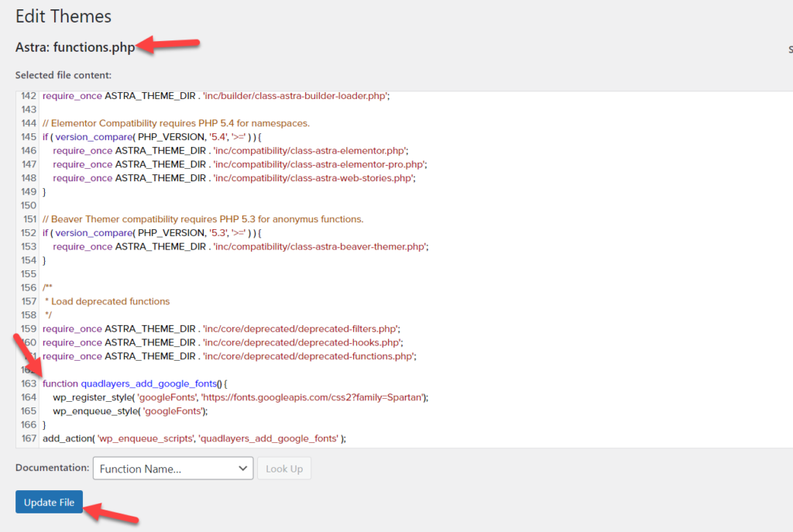Viewport: 793px width, 532px height.
Task: Click the closing brace on line 149
Action: click(44, 192)
